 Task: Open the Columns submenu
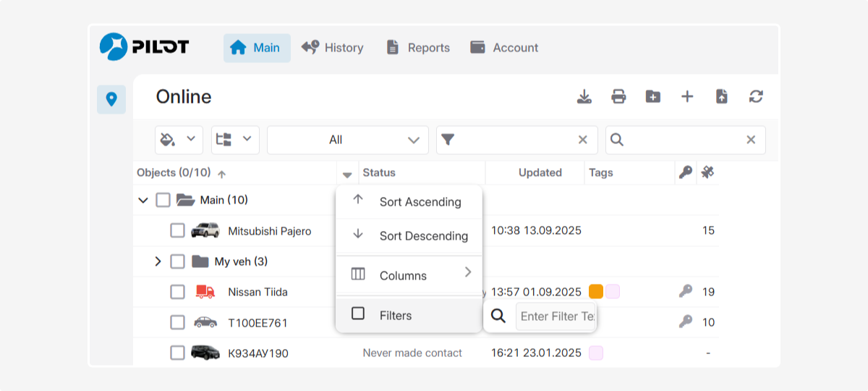click(x=409, y=275)
